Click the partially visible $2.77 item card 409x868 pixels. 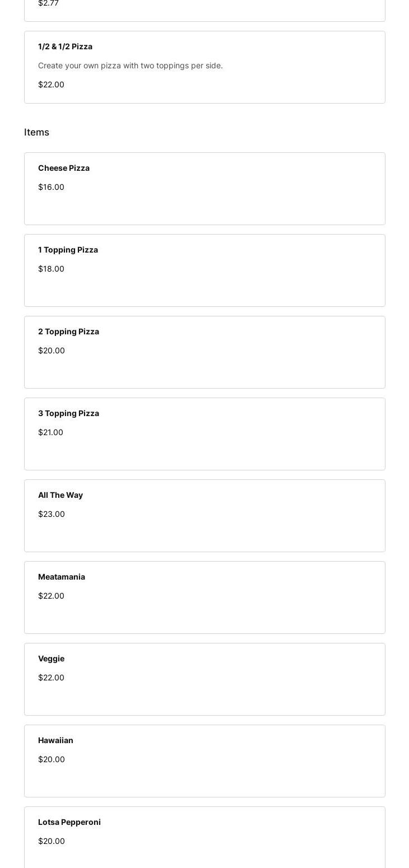pyautogui.click(x=204, y=9)
